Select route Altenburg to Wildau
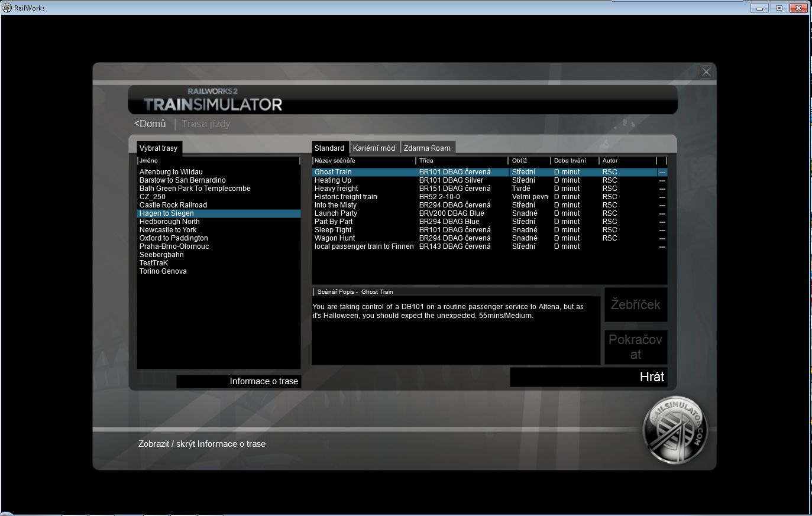 point(218,172)
